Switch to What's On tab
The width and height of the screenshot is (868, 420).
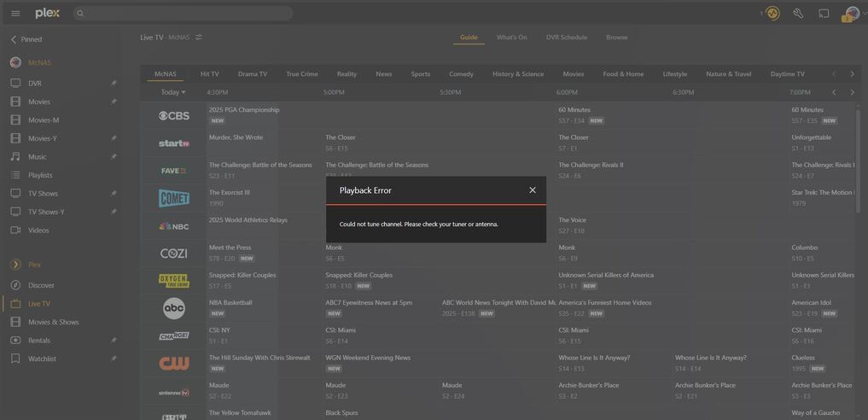pos(511,38)
